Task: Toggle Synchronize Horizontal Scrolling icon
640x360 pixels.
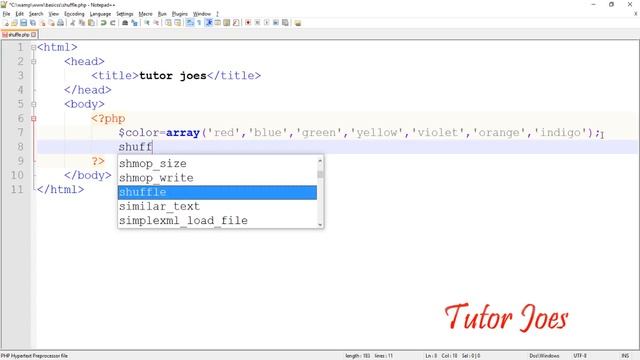Action: (x=178, y=23)
